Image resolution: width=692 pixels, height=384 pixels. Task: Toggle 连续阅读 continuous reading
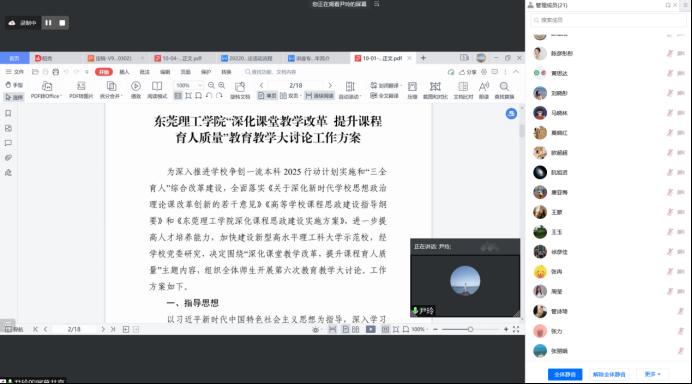319,95
